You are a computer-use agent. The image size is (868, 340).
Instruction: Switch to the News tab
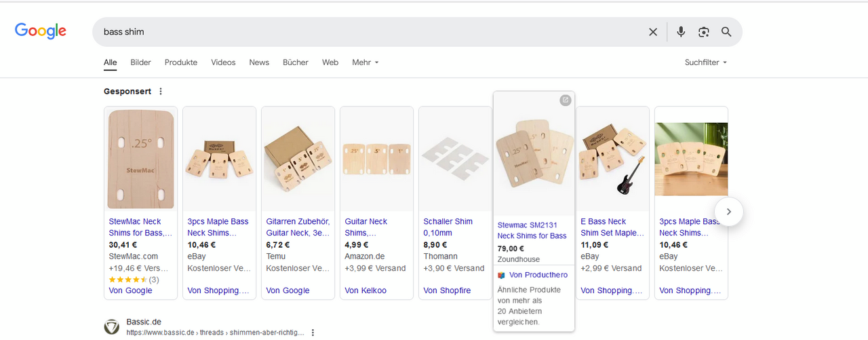tap(259, 62)
